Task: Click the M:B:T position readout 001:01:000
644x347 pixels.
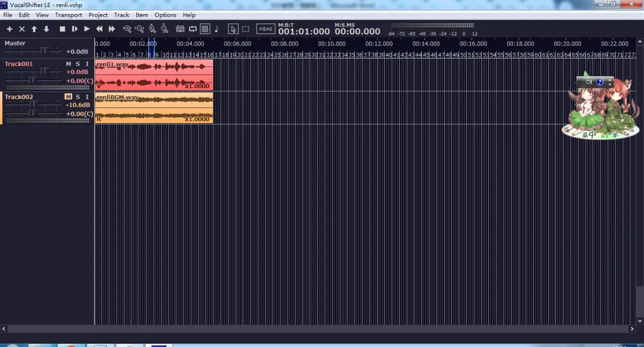Action: (304, 31)
